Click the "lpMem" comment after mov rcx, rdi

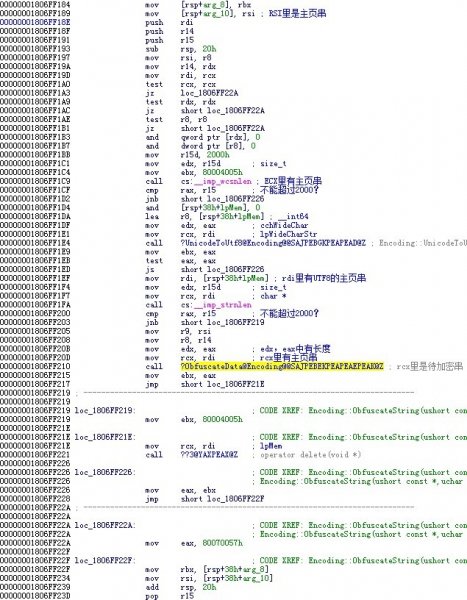(271, 446)
